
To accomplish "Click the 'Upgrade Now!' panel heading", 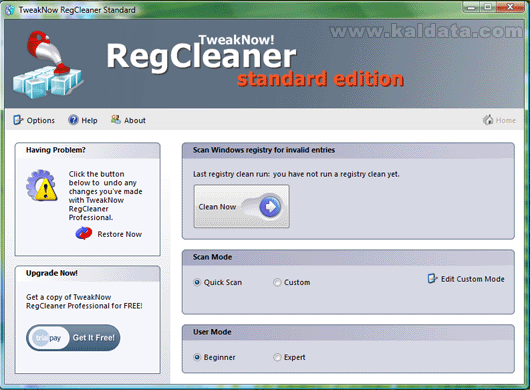I will 52,273.
